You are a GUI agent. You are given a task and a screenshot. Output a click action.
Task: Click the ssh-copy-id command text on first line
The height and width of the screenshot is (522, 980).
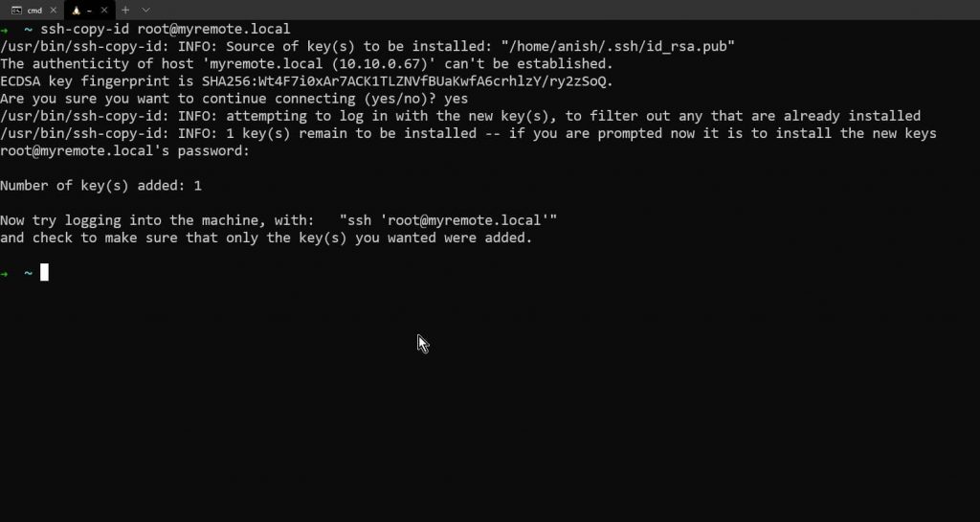(x=166, y=30)
